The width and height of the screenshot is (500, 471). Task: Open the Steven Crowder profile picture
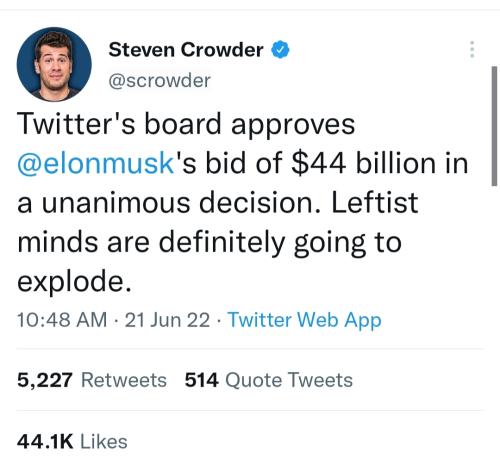coord(54,64)
